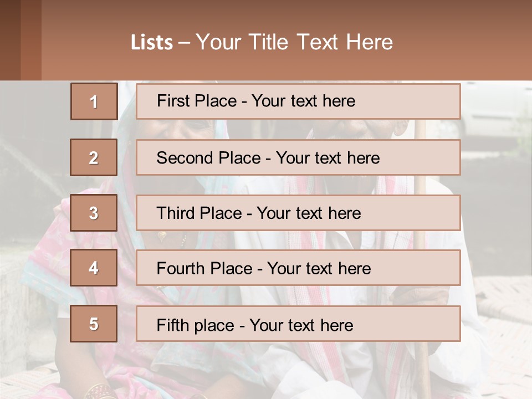
Task: Click the gold bracelet at photo bottom
Action: pyautogui.click(x=100, y=390)
